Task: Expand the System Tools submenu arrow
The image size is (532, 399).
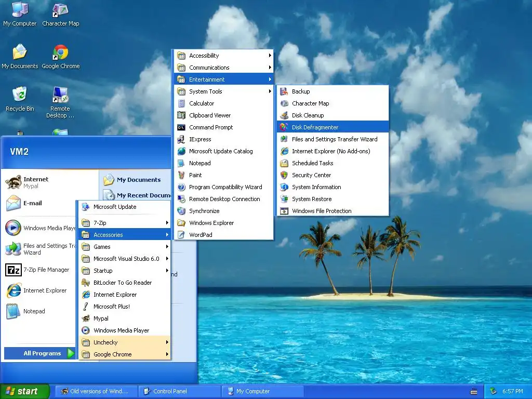Action: click(x=270, y=91)
